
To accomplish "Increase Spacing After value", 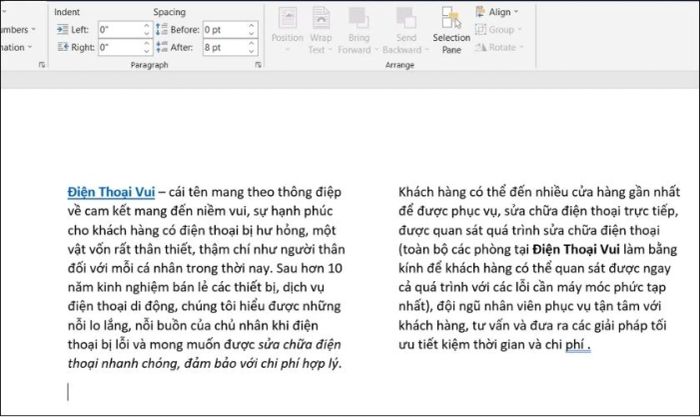I will 251,43.
